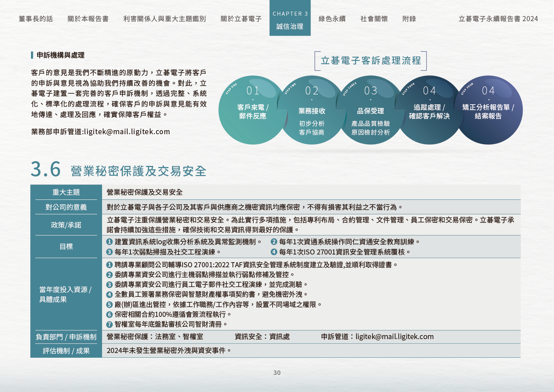
Task: Select step 04 追蹤處理 / 確認客戶解決 circle
Action: [x=429, y=110]
